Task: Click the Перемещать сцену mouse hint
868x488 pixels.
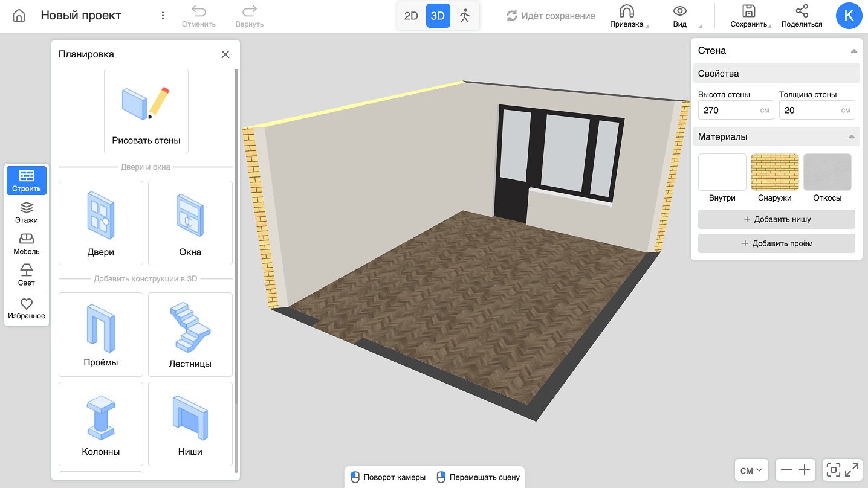Action: point(478,477)
